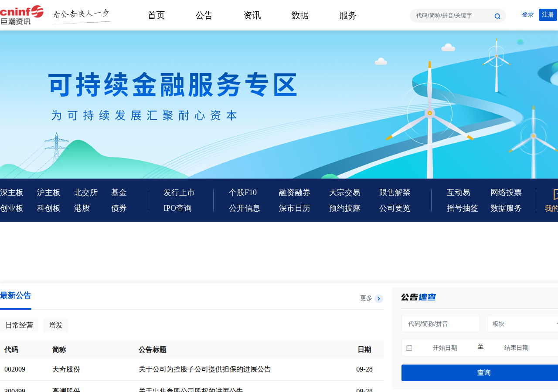Screen dimensions: 558x392
Task: Open the 北交所 link
Action: [x=86, y=193]
